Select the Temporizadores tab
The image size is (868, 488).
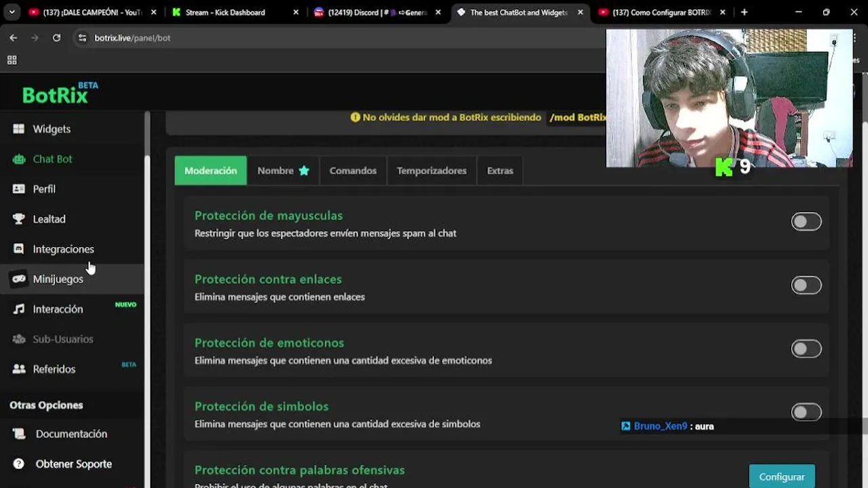[x=432, y=170]
